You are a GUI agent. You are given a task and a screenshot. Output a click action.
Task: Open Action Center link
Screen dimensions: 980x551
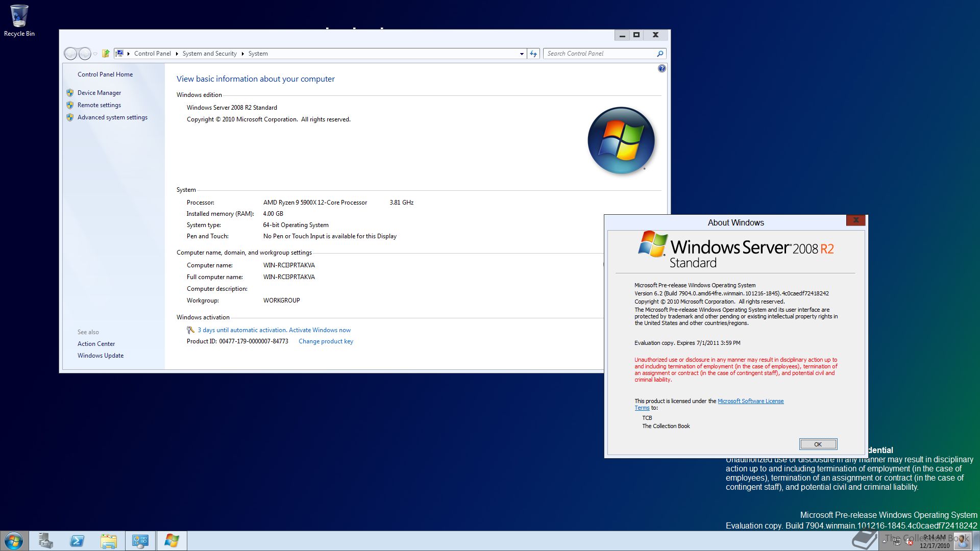coord(96,344)
